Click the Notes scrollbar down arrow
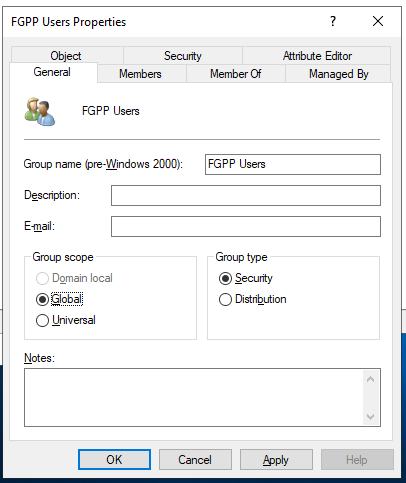 coord(370,417)
